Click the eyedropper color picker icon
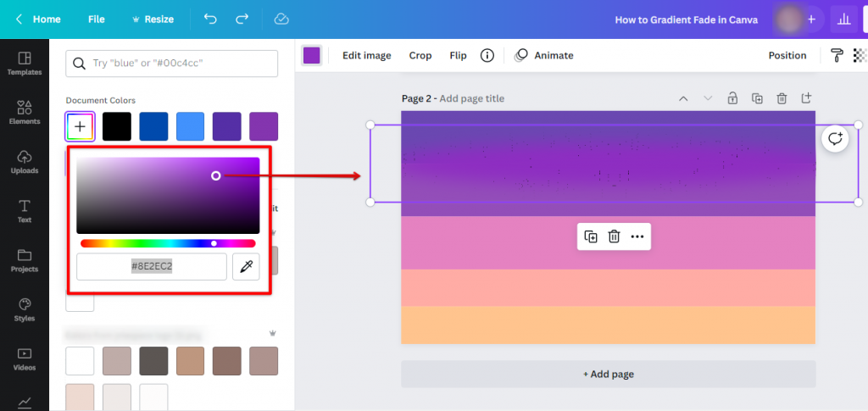Screen dimensions: 868x411 [x=246, y=266]
